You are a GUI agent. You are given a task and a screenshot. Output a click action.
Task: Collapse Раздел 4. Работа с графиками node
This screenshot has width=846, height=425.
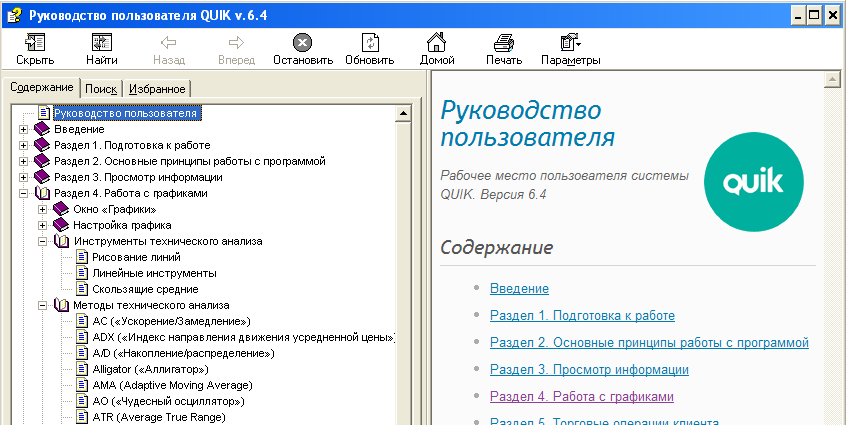pyautogui.click(x=24, y=193)
